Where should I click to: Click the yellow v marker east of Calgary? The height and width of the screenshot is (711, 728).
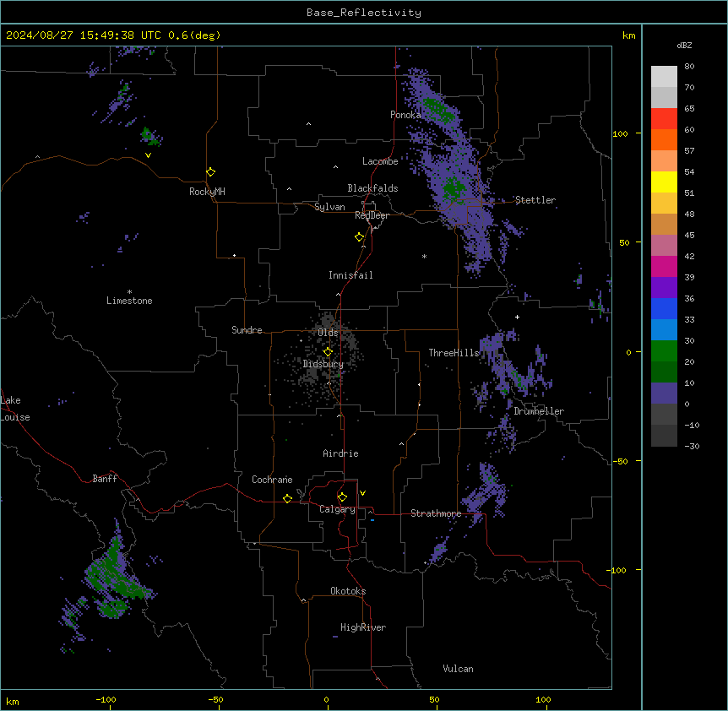pyautogui.click(x=362, y=493)
